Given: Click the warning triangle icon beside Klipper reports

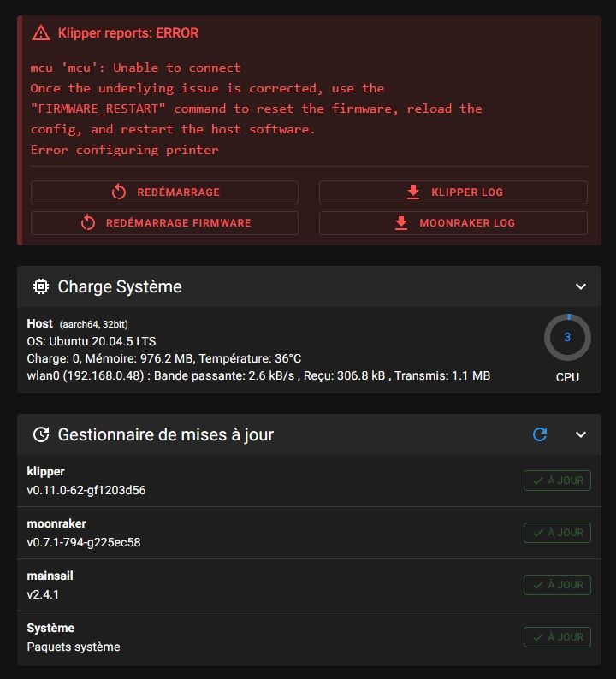Looking at the screenshot, I should 41,32.
